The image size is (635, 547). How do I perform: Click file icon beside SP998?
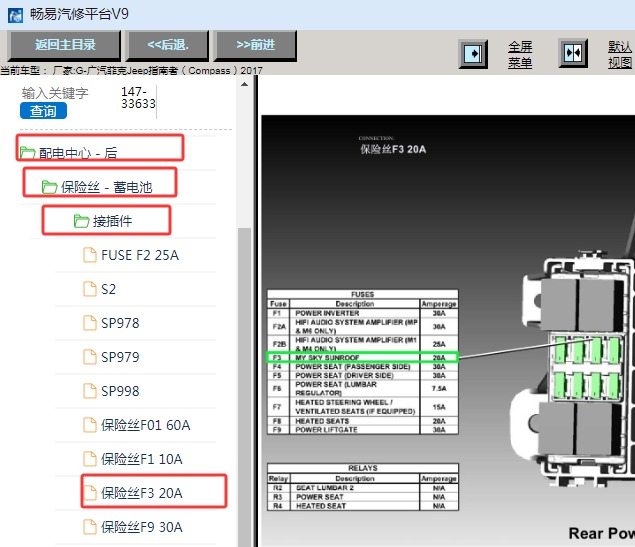tap(89, 391)
